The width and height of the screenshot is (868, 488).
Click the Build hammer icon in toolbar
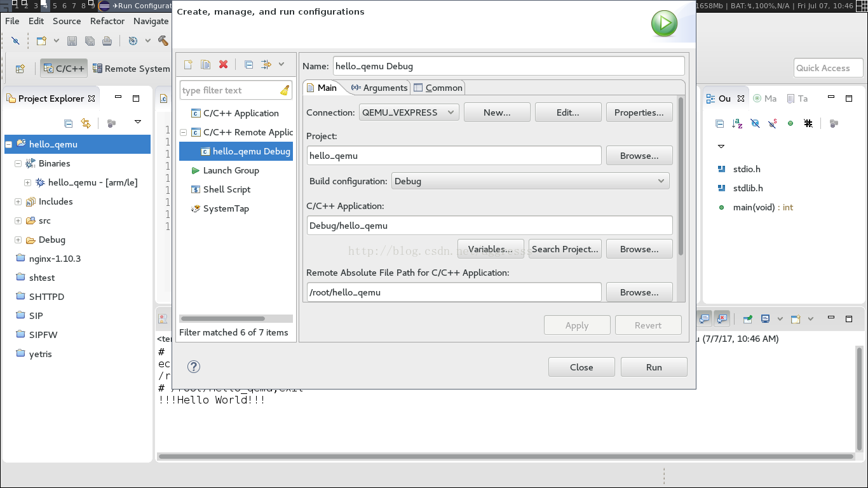click(163, 41)
